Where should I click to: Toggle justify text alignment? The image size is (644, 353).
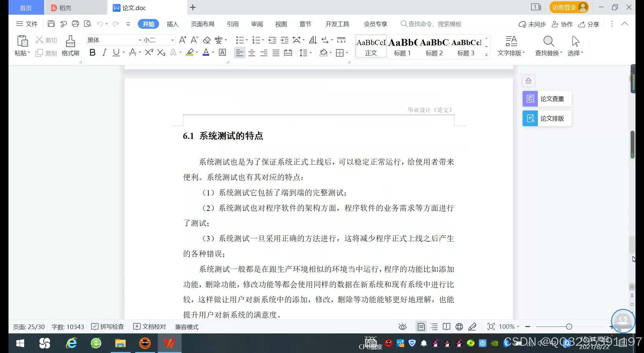276,53
